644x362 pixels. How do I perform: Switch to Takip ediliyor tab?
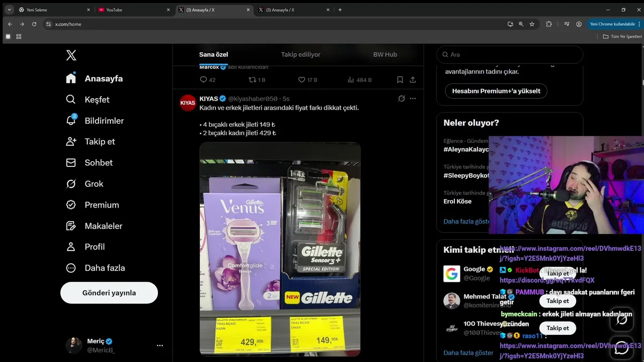(300, 54)
